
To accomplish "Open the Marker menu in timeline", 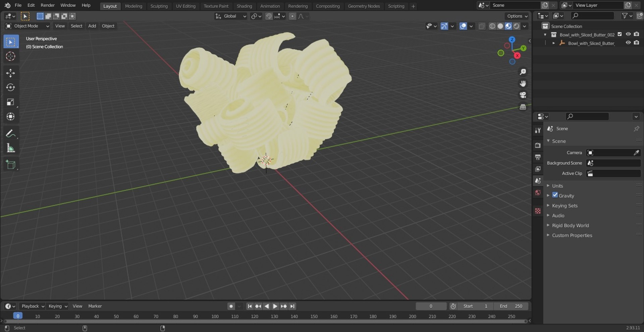I will (95, 306).
